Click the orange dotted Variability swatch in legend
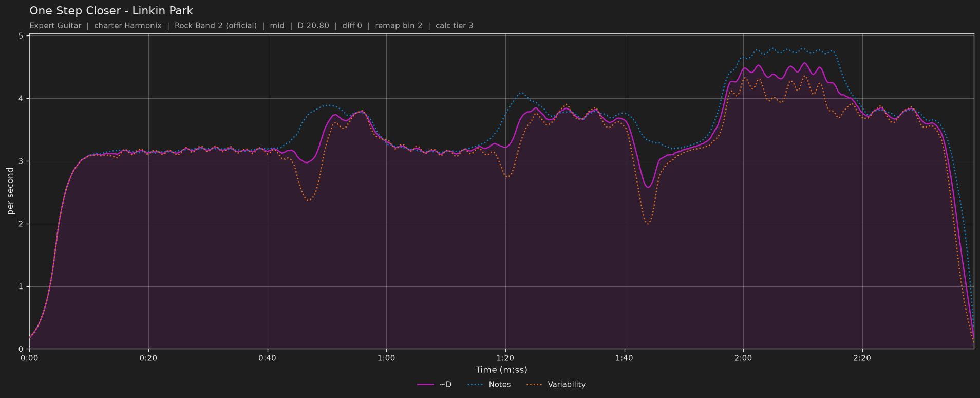The height and width of the screenshot is (398, 980). coord(535,385)
